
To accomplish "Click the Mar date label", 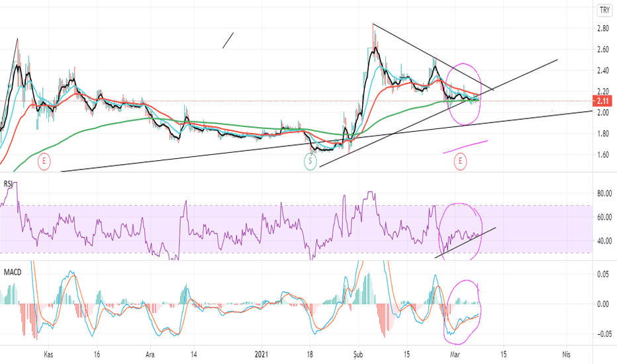I will [455, 355].
